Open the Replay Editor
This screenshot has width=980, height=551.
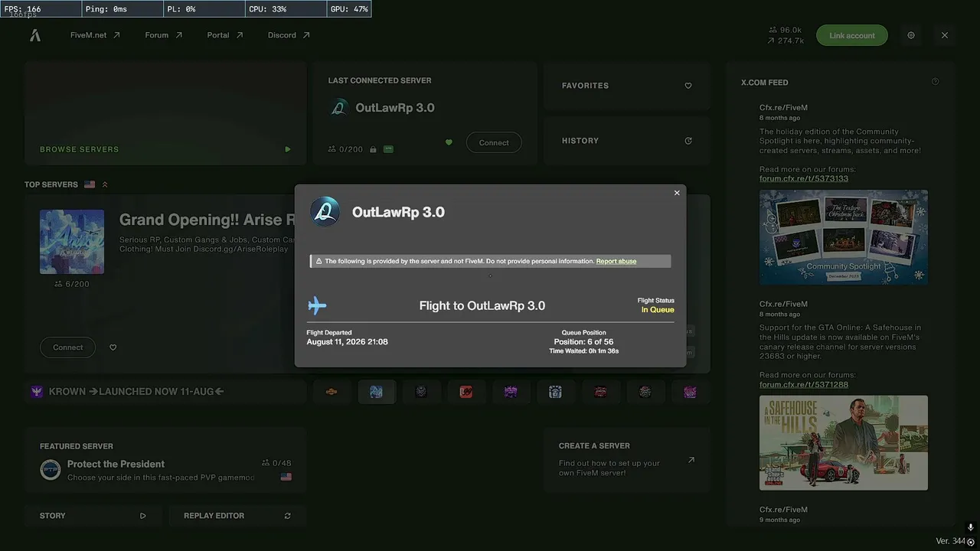[237, 516]
